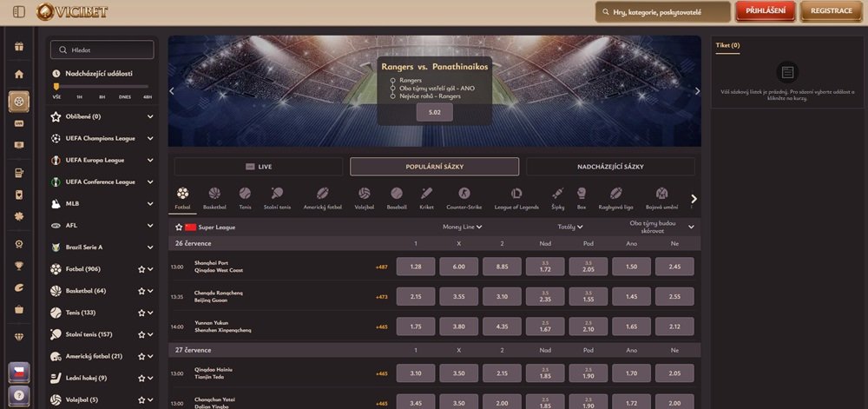Select the Stolní tenis sport icon
This screenshot has height=409, width=868.
click(x=277, y=199)
